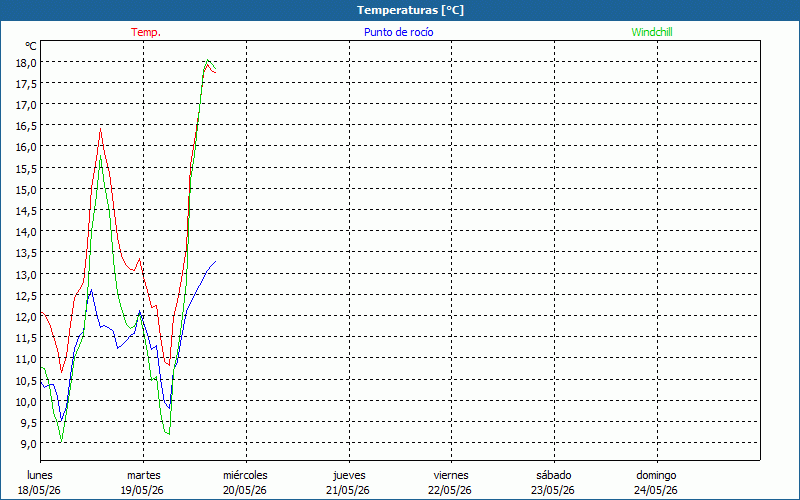Click the '10,5' y-axis value
The width and height of the screenshot is (800, 500).
point(26,381)
